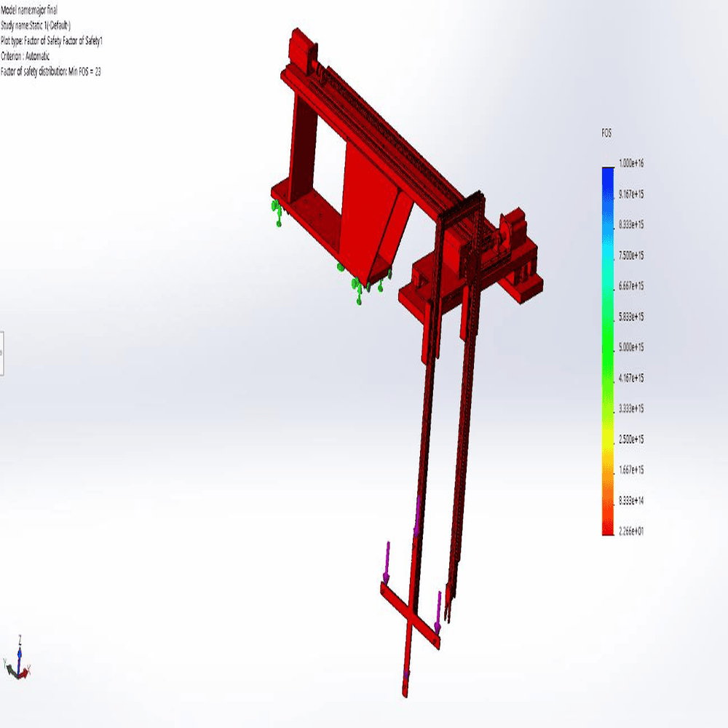Screen dimensions: 728x728
Task: Click the legend maximum value 1.000e+16
Action: pos(630,164)
